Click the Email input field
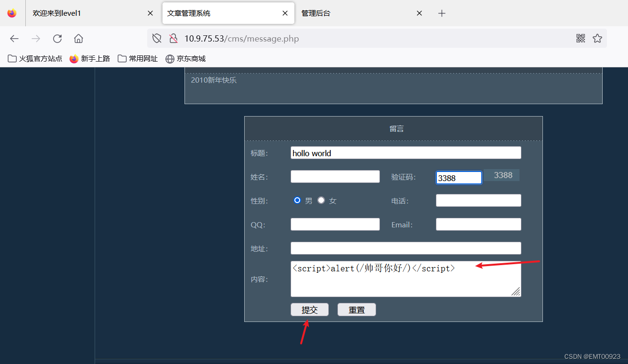This screenshot has width=628, height=364. (x=478, y=225)
